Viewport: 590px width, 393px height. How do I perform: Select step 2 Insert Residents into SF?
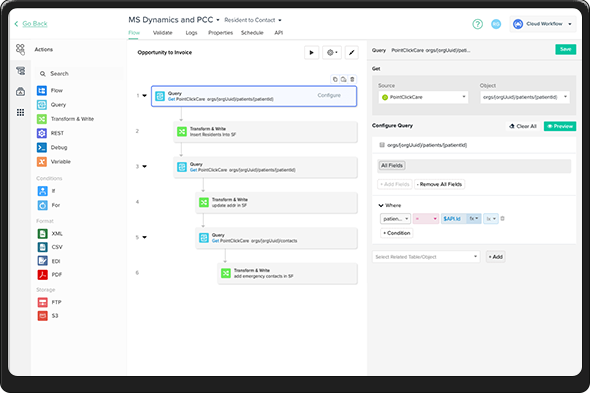265,132
